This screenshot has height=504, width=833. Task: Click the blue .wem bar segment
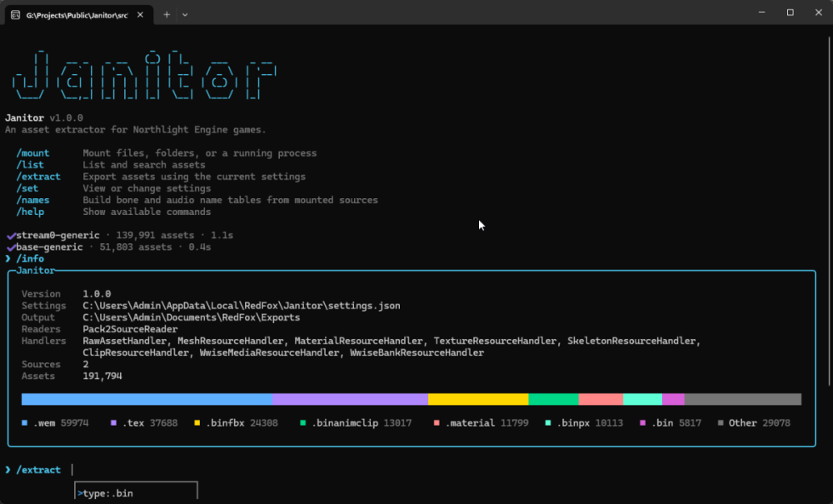[147, 399]
